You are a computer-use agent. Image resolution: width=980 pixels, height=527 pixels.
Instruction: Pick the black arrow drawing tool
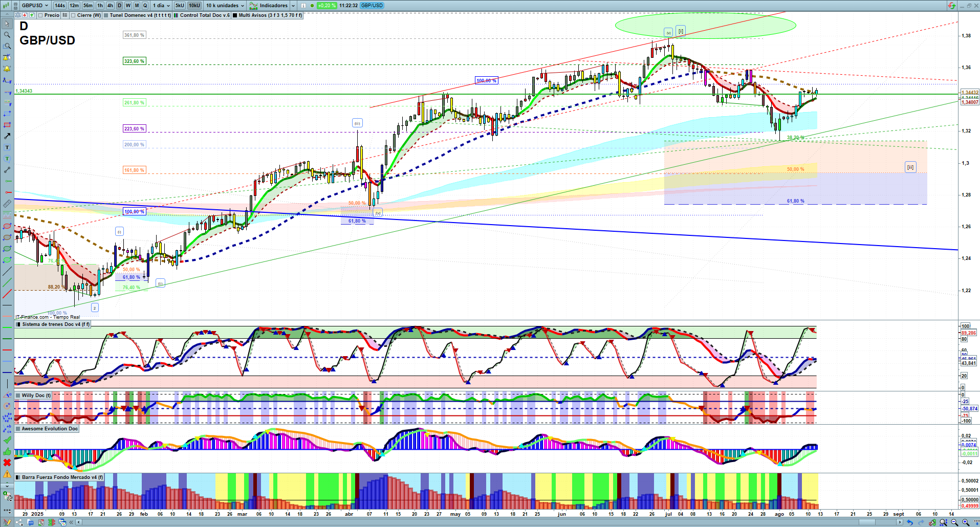(7, 136)
